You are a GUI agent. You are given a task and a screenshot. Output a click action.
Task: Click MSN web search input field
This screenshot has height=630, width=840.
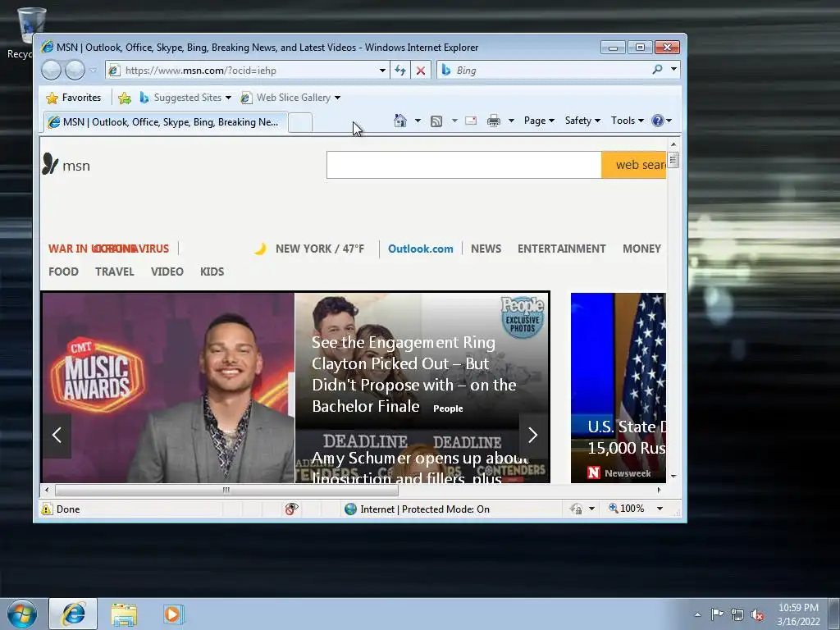464,164
